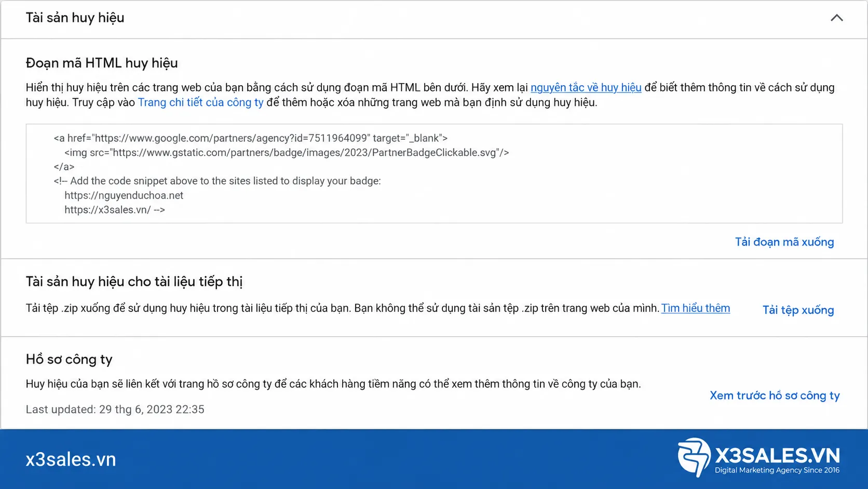Click the PartnerBadgeClickable.svg img code line
868x489 pixels.
click(287, 153)
